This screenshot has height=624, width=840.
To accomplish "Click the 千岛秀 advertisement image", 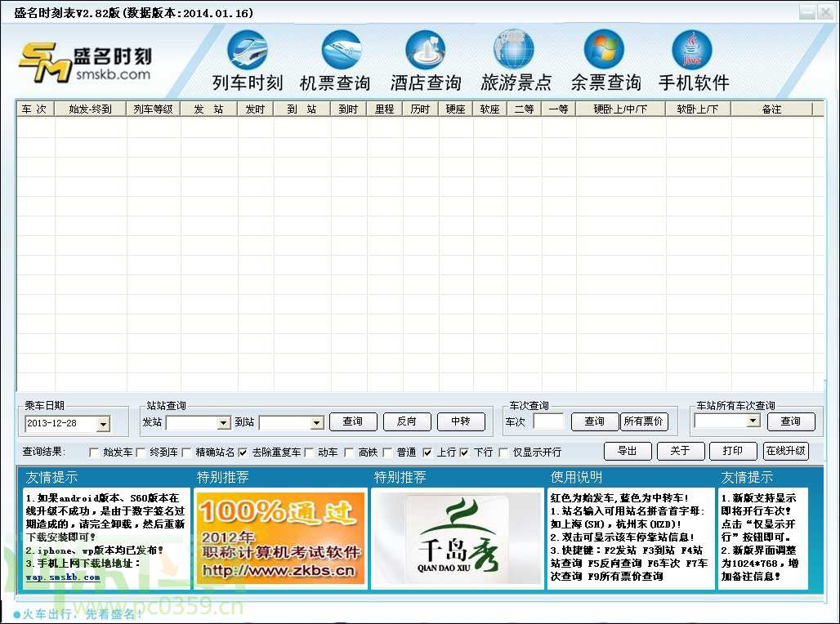I will 458,539.
